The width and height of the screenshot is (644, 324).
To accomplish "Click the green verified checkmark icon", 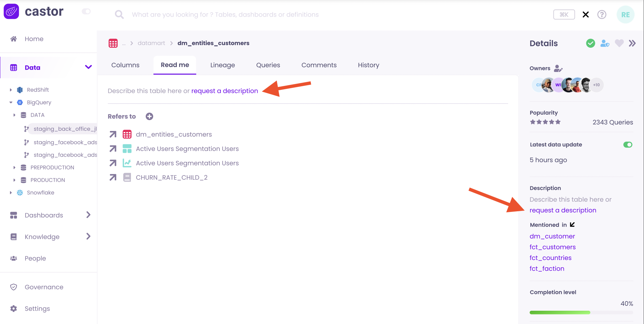I will tap(590, 43).
